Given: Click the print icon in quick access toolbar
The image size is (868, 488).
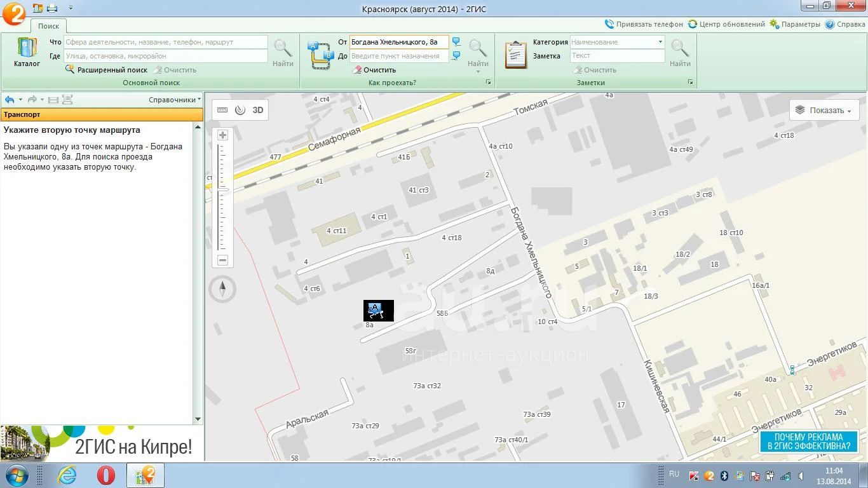Looking at the screenshot, I should pos(52,8).
